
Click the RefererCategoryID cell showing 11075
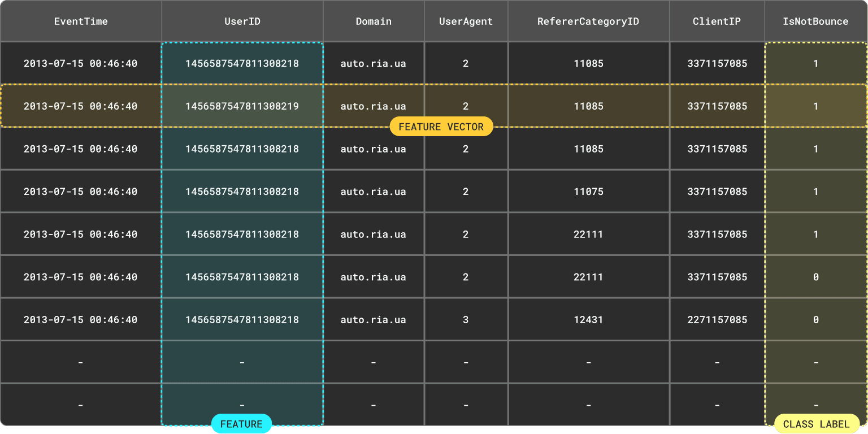tap(588, 192)
